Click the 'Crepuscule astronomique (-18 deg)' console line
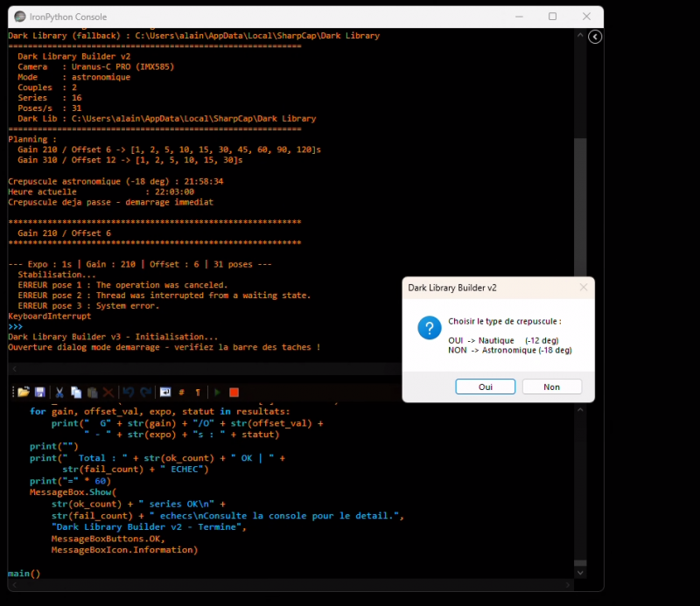700x606 pixels. (115, 181)
